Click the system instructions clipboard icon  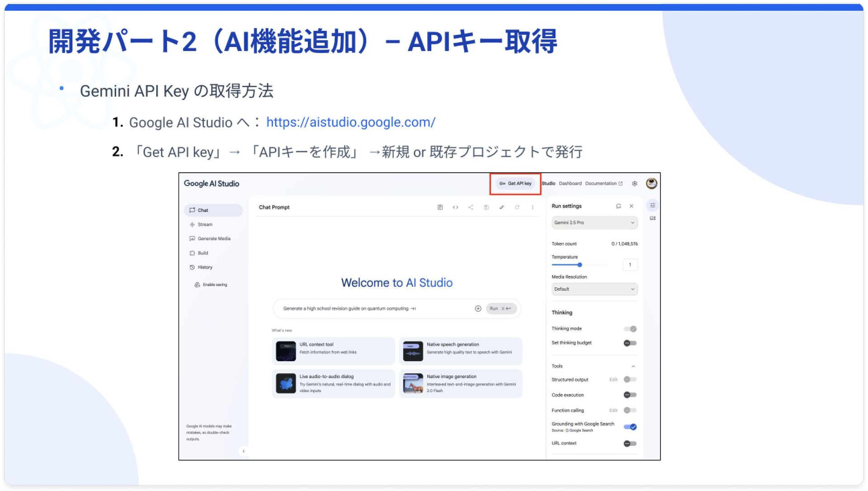440,208
